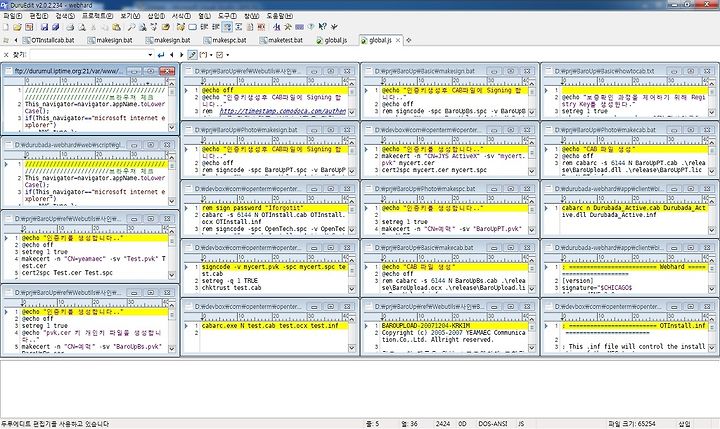Click the print toolbar icon

[x=70, y=27]
